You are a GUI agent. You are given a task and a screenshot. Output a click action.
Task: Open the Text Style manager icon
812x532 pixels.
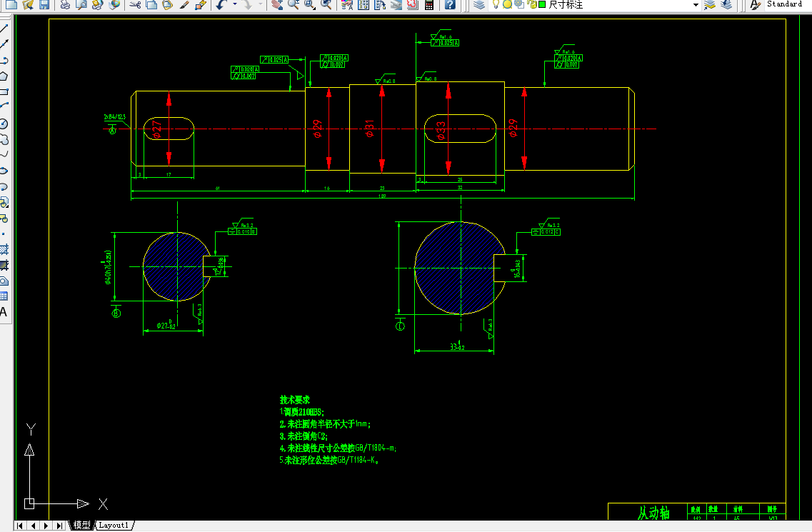[756, 5]
